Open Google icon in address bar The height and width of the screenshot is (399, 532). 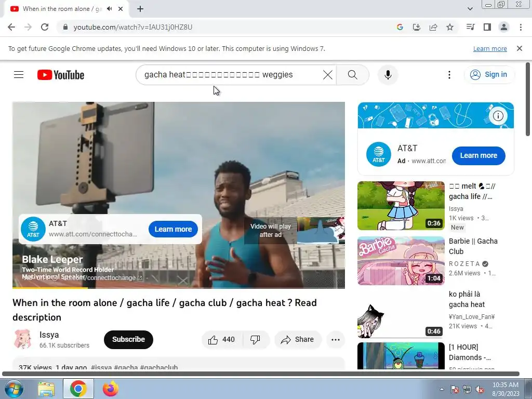point(400,27)
